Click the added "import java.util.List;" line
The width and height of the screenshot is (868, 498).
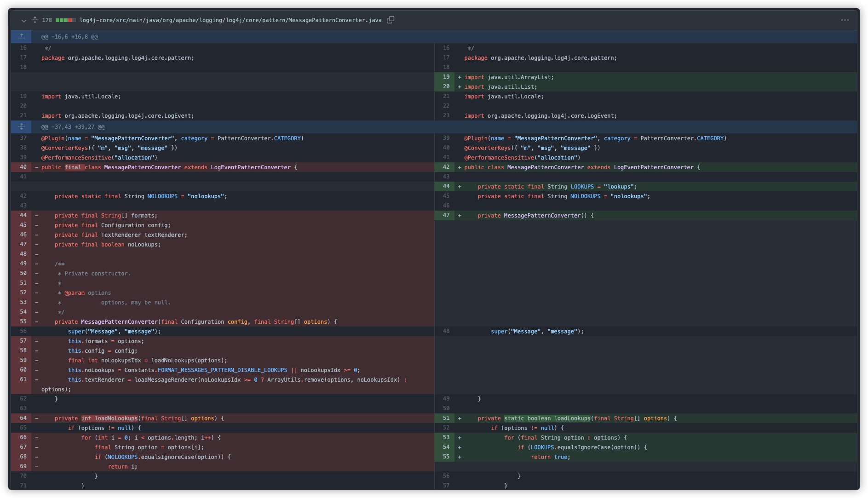pyautogui.click(x=500, y=87)
